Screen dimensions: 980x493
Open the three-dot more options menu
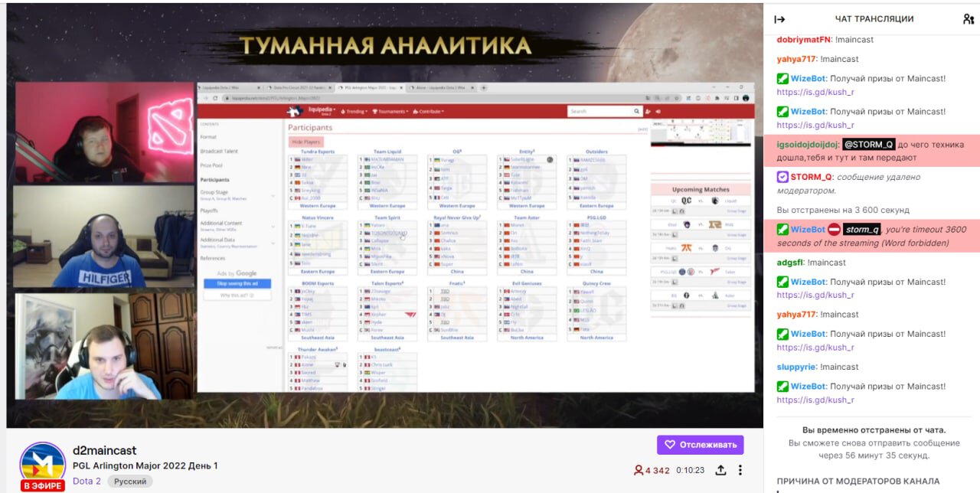pos(740,470)
